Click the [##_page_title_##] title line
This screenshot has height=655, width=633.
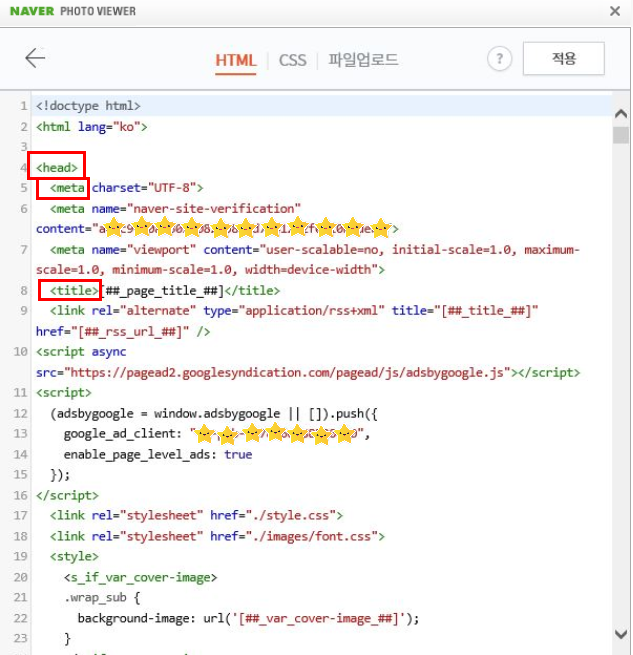tap(165, 290)
